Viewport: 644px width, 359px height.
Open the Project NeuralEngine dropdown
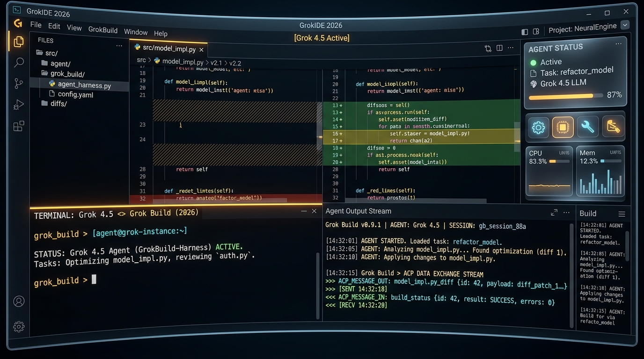click(x=625, y=25)
